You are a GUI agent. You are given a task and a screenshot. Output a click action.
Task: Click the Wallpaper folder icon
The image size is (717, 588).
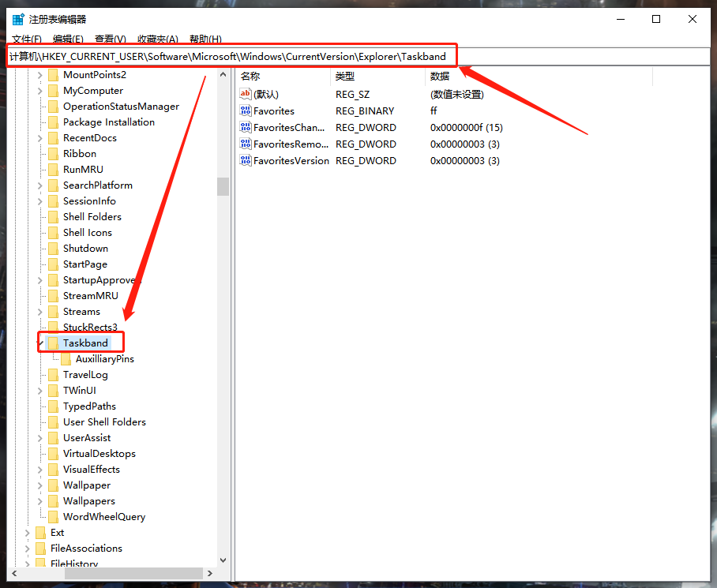53,485
